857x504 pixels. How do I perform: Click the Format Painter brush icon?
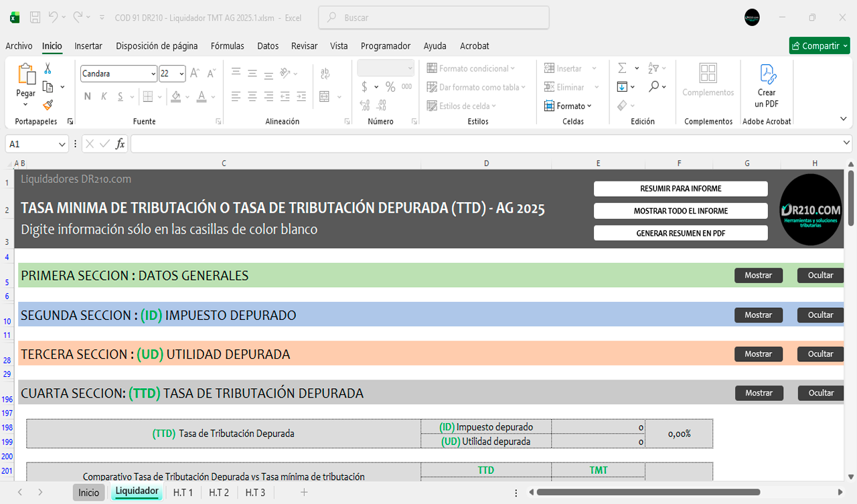tap(48, 105)
